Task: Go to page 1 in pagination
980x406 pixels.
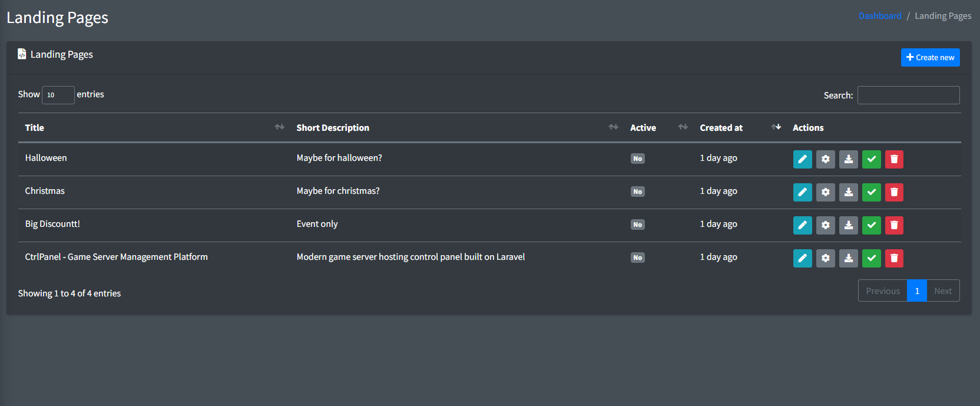Action: click(x=916, y=291)
